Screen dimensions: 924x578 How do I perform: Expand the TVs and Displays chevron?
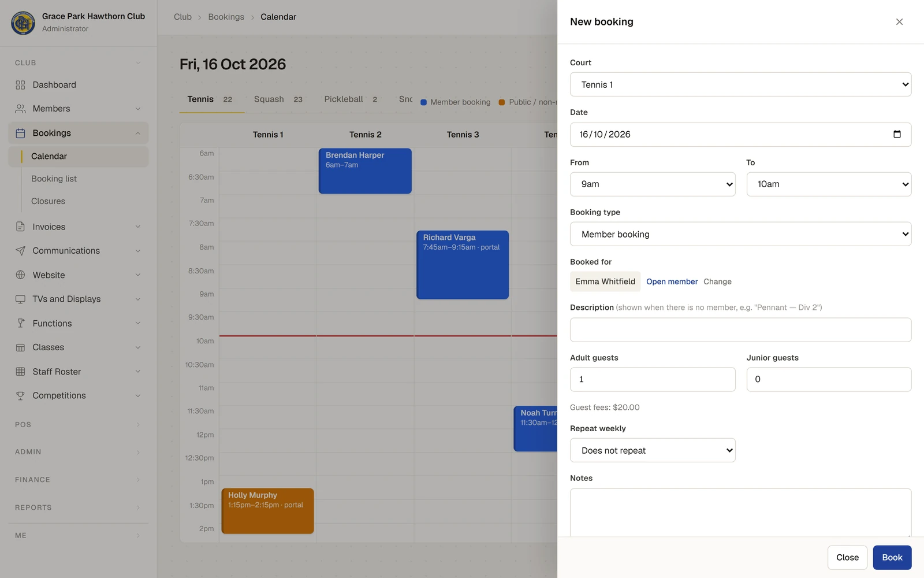tap(138, 299)
